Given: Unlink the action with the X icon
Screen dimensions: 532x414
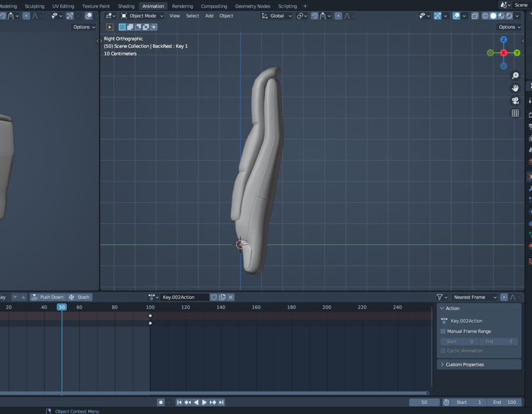Looking at the screenshot, I should [x=231, y=297].
